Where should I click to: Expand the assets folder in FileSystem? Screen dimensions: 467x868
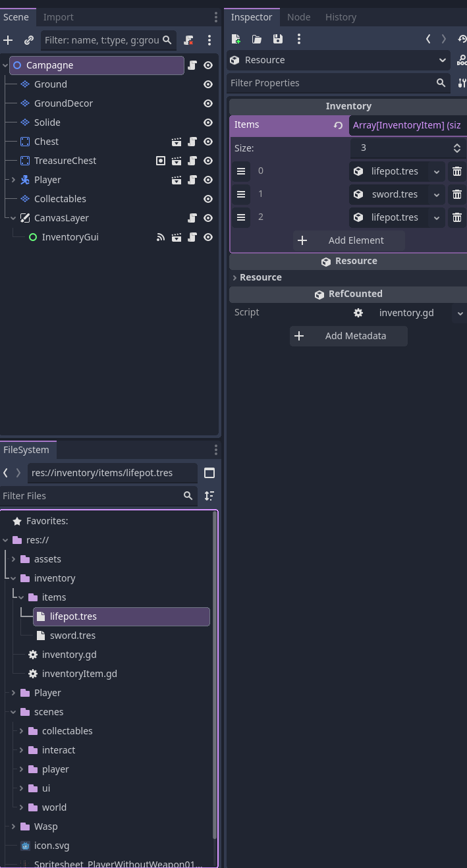(13, 559)
